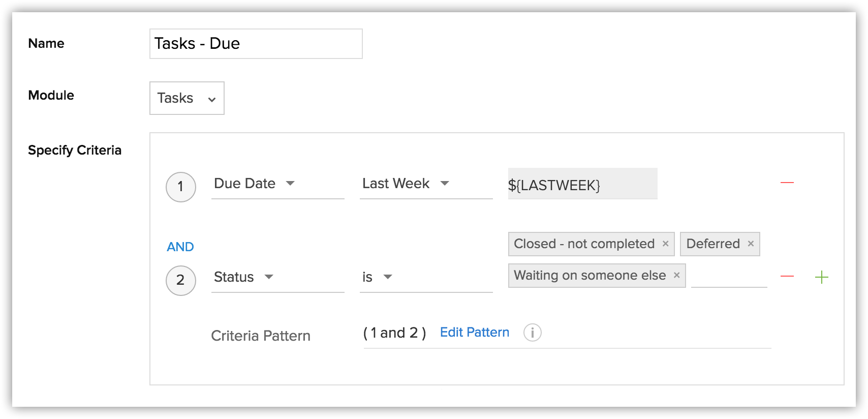Click the Edit Pattern link
868x419 pixels.
coord(475,332)
